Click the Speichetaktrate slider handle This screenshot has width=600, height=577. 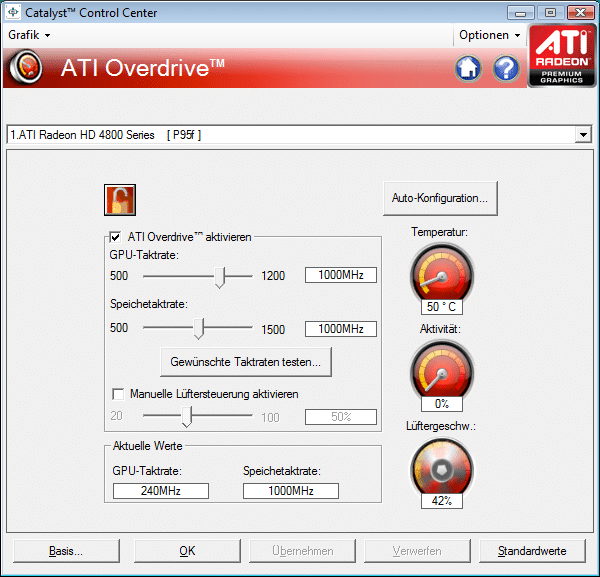coord(199,329)
